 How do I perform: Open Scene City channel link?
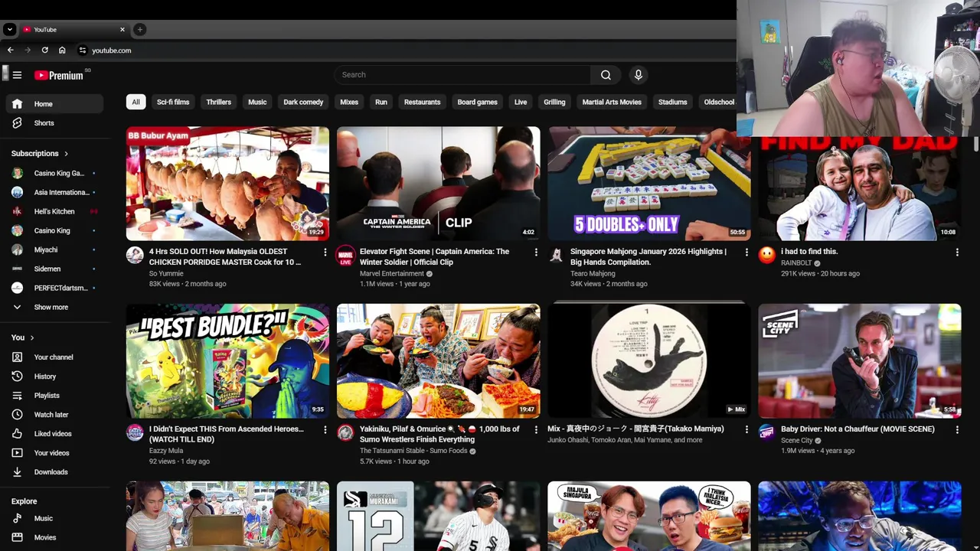pos(796,441)
